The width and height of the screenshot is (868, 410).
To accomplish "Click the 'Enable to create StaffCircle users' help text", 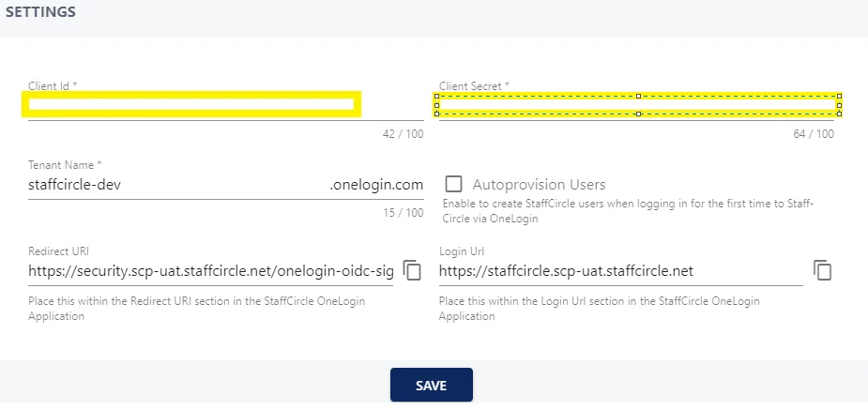I will click(x=629, y=211).
